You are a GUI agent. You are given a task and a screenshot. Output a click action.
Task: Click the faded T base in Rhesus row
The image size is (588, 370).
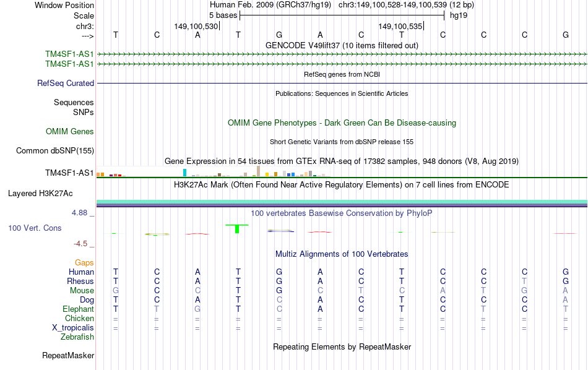[x=524, y=281]
